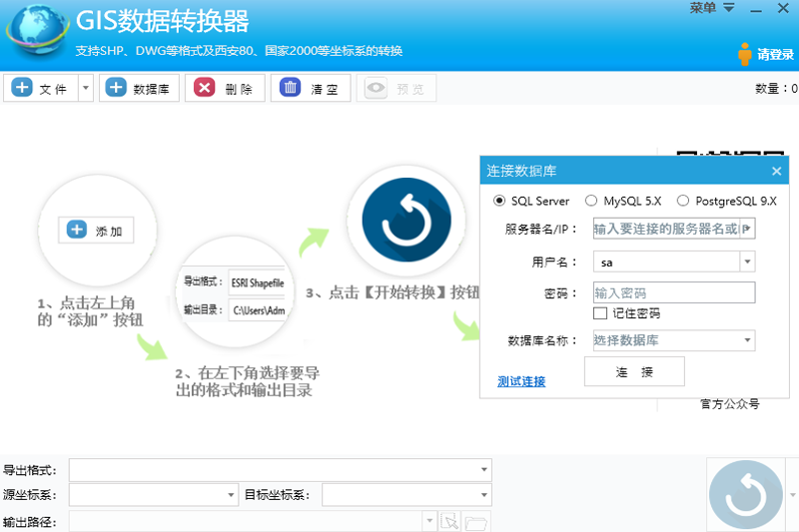The image size is (799, 532).
Task: Open the 源坐标系 dropdown
Action: pos(154,494)
